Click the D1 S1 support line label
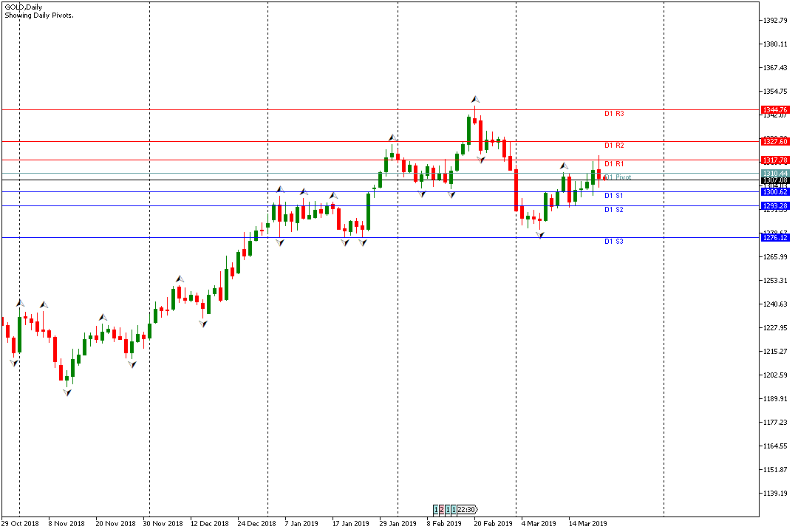The width and height of the screenshot is (798, 532). click(x=614, y=196)
